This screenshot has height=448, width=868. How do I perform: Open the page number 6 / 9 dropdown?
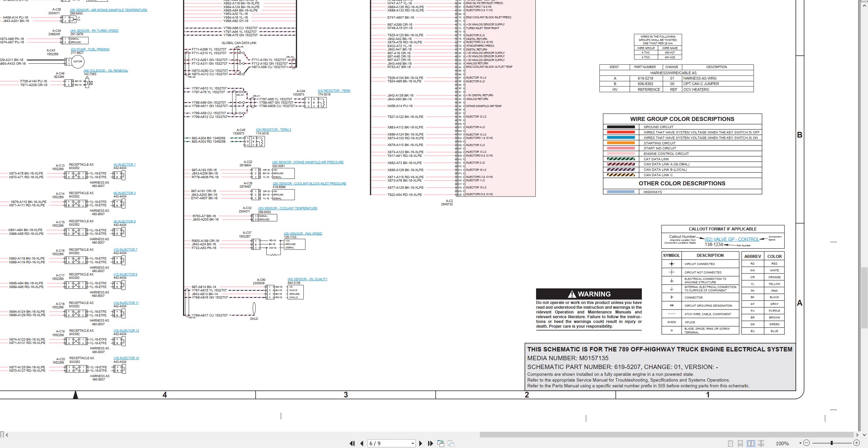point(413,443)
